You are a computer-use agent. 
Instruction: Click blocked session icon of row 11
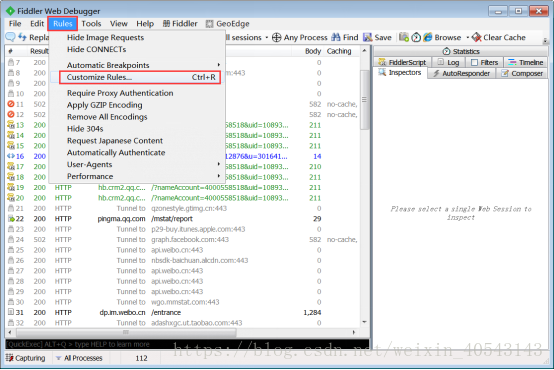(11, 104)
